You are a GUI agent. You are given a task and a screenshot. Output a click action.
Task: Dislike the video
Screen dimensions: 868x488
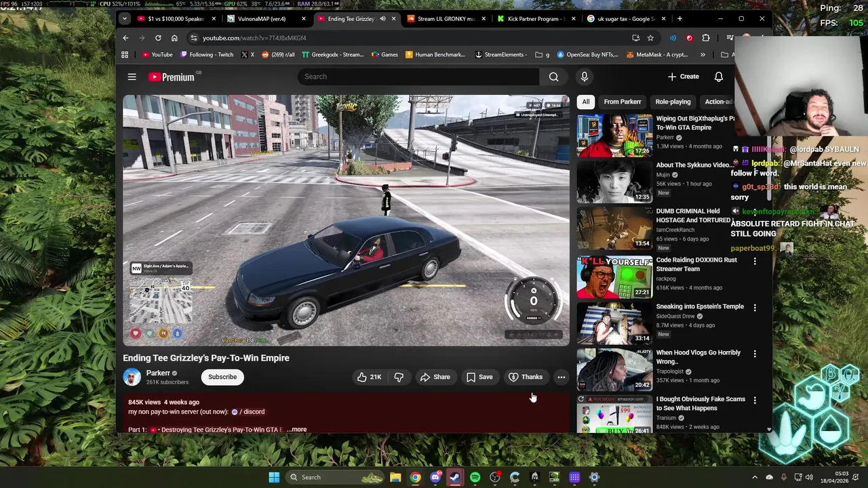(399, 377)
